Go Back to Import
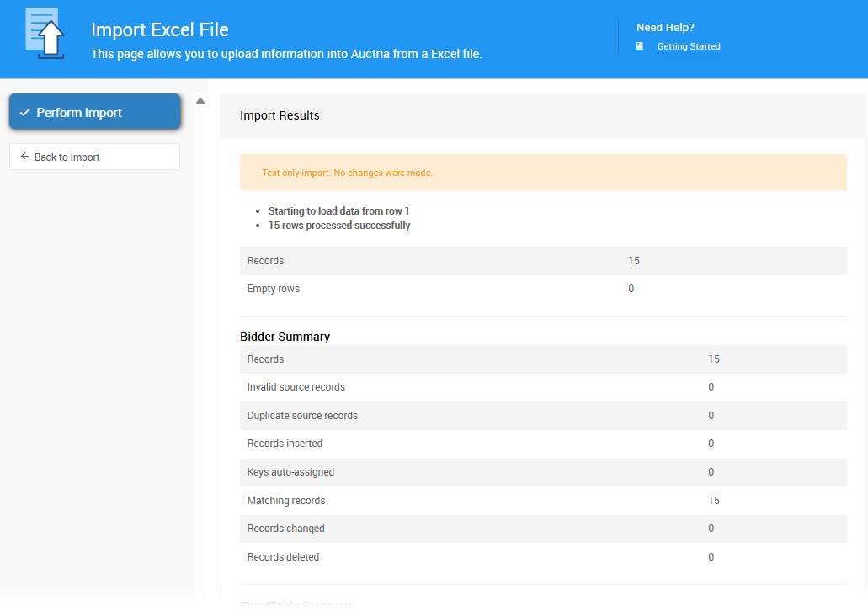 [x=94, y=157]
